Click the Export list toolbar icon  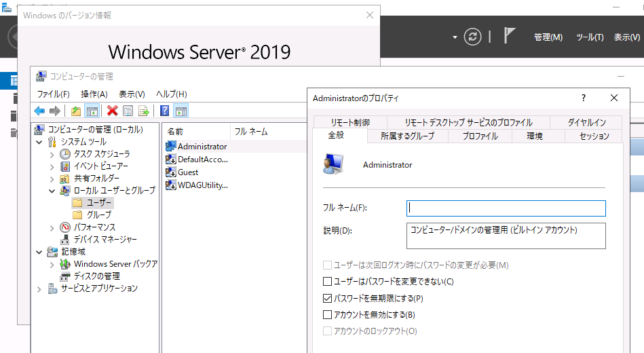[x=144, y=111]
